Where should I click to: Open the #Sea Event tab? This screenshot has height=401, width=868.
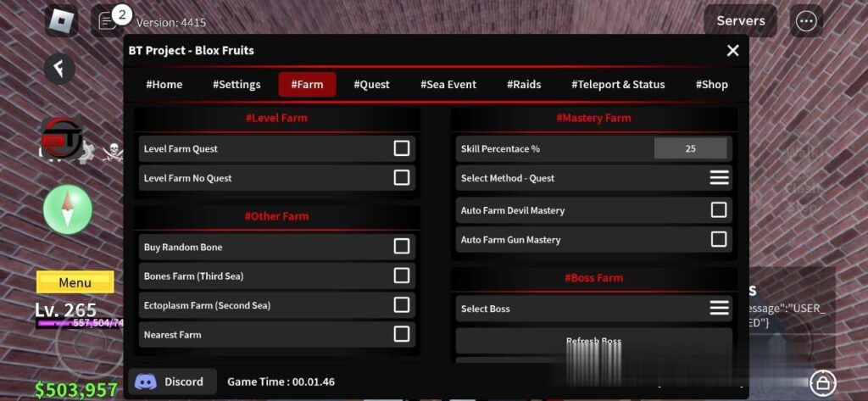pyautogui.click(x=448, y=84)
